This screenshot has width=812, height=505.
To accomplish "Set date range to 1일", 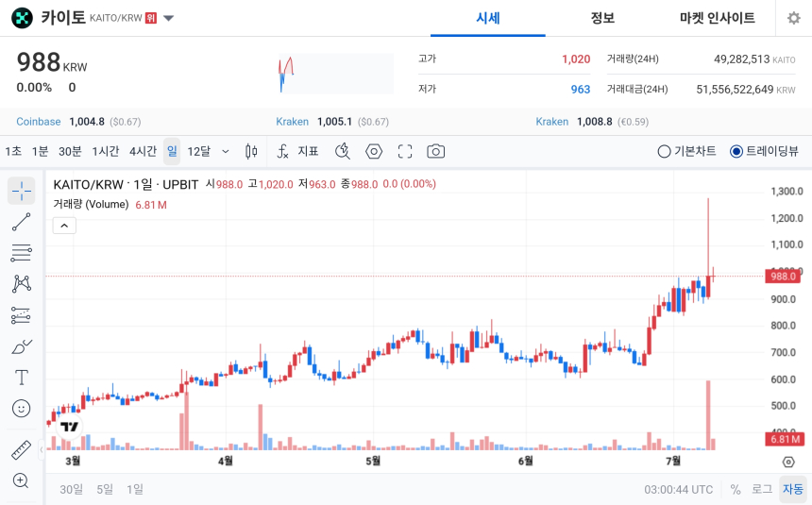I will tap(135, 490).
